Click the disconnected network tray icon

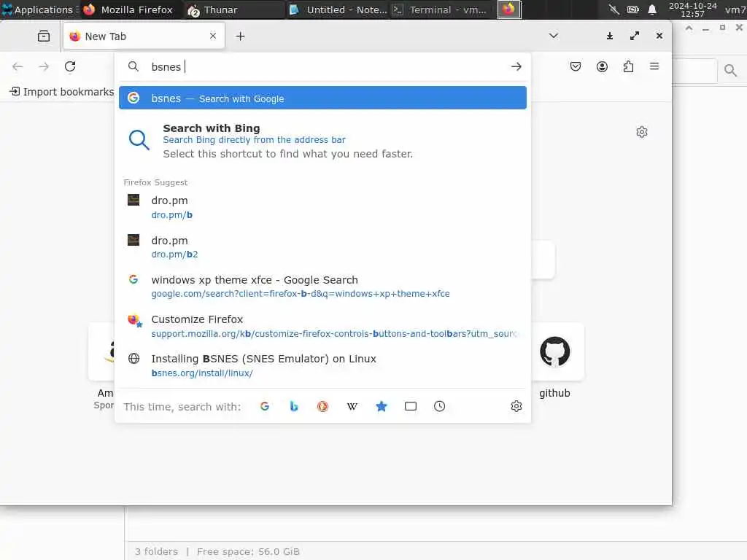[614, 9]
